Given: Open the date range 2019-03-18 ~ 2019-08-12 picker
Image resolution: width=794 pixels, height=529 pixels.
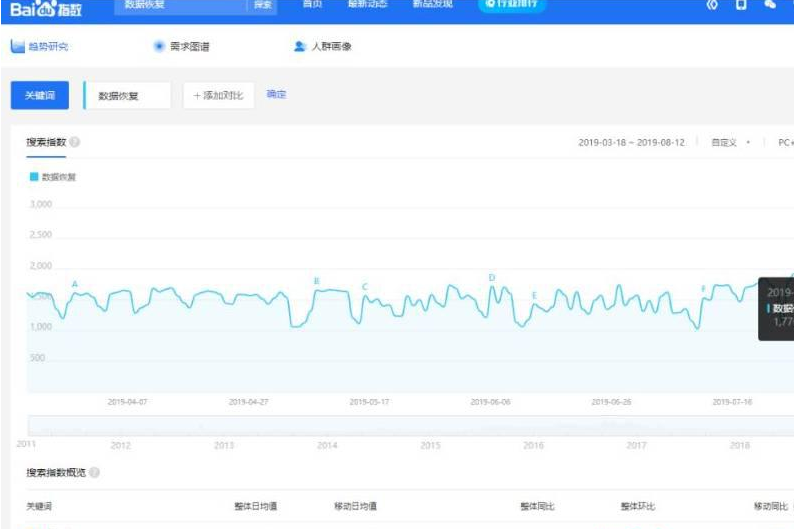Looking at the screenshot, I should (631, 143).
